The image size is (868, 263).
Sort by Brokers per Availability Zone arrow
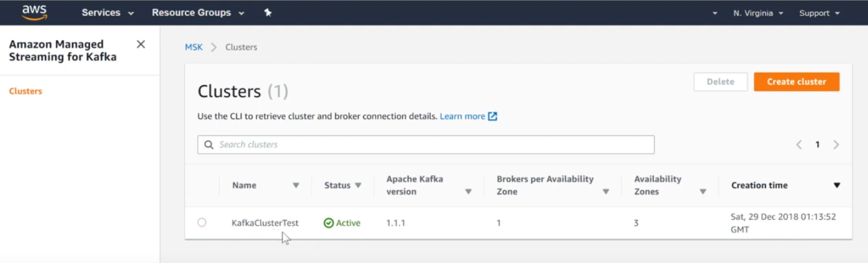[606, 192]
